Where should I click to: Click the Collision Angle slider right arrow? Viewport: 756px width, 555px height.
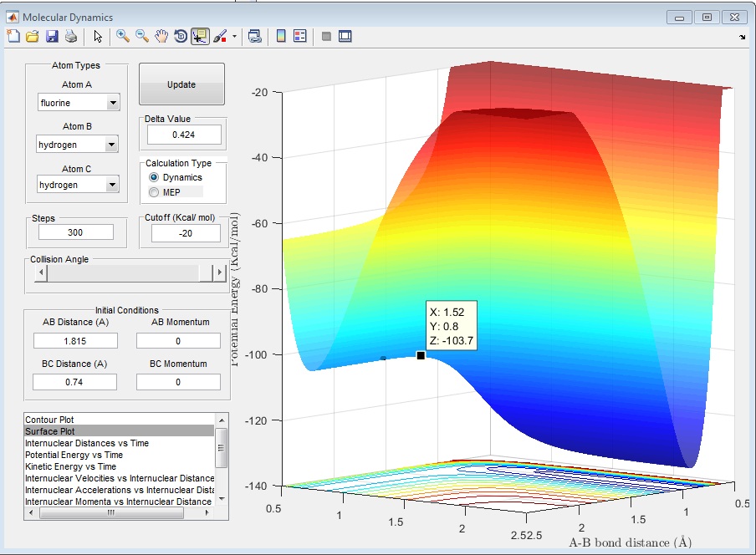pyautogui.click(x=220, y=273)
